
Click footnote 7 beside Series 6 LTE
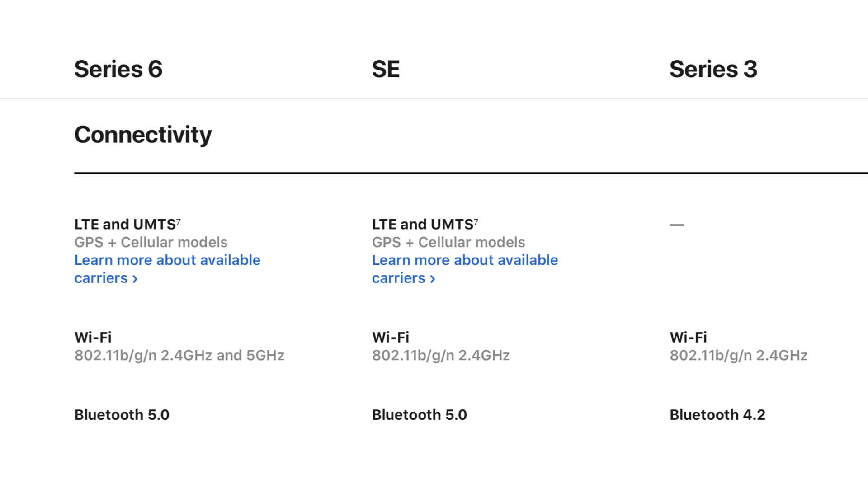[179, 221]
